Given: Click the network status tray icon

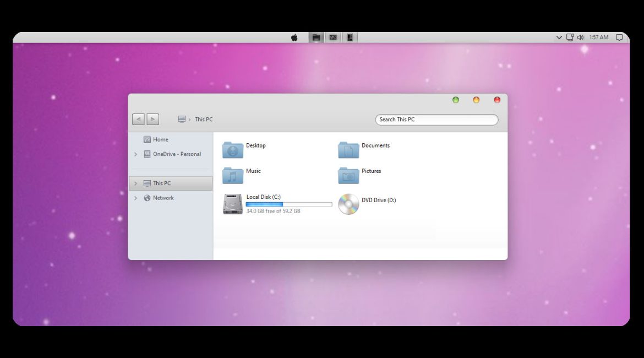Looking at the screenshot, I should (570, 37).
